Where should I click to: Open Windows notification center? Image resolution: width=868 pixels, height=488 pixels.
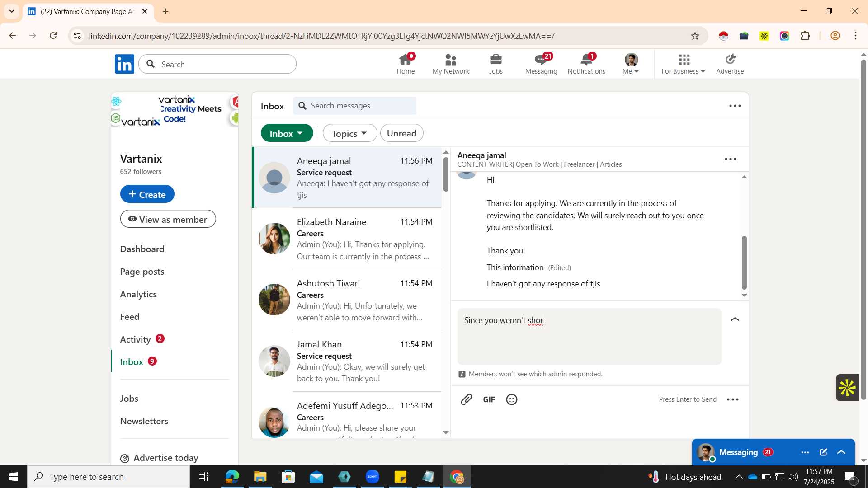850,477
